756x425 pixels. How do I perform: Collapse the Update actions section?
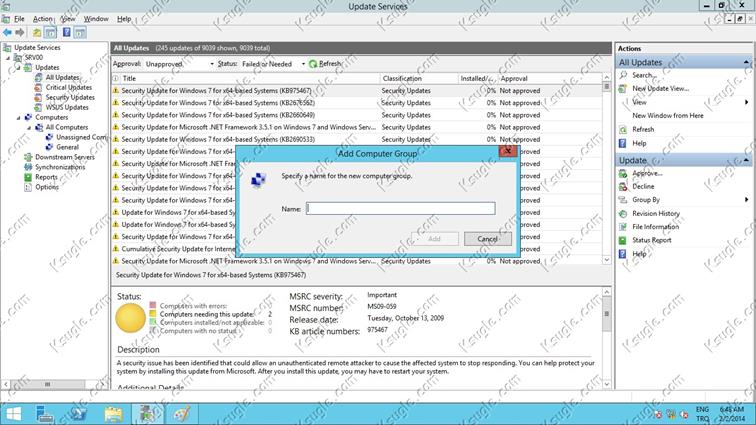[x=746, y=160]
